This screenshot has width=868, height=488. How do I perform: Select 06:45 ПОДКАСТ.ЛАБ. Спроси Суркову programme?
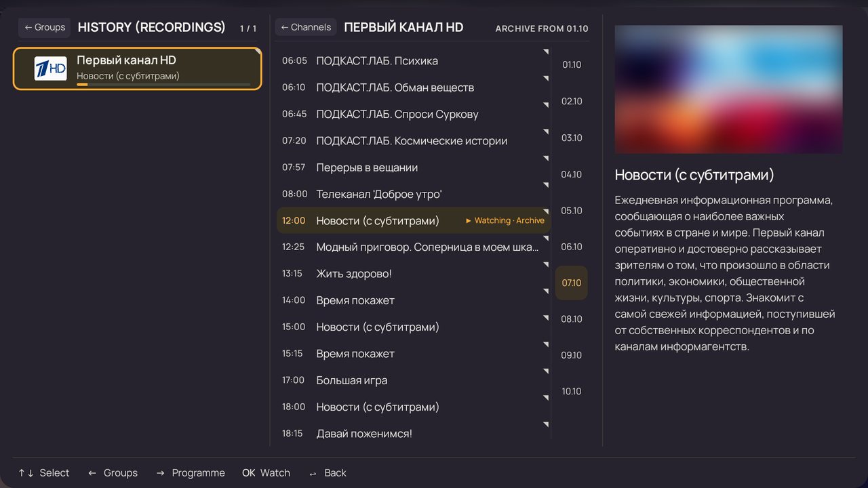(x=414, y=114)
